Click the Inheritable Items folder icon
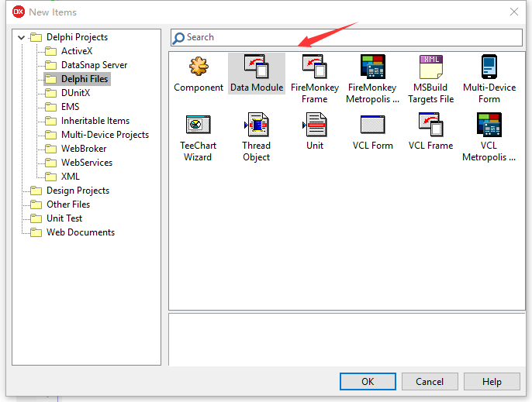Image resolution: width=532 pixels, height=402 pixels. [51, 121]
